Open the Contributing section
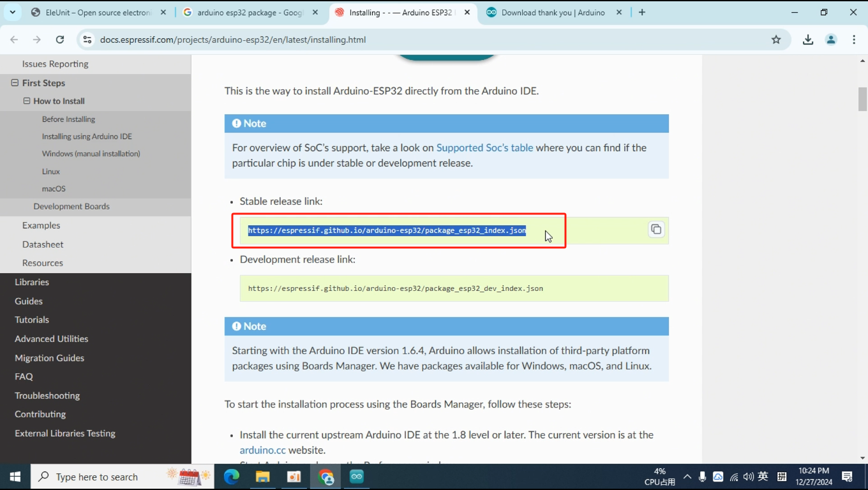868x490 pixels. click(x=40, y=414)
